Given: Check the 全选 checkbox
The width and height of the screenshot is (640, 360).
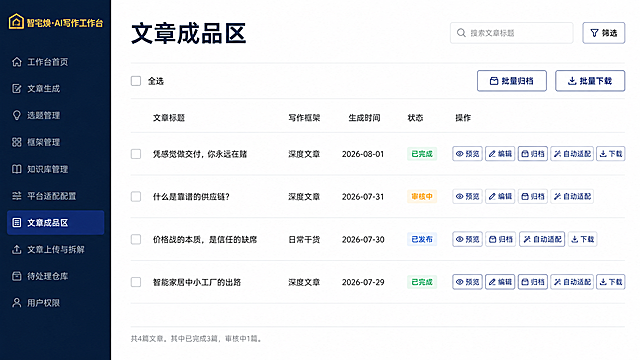Looking at the screenshot, I should 136,81.
